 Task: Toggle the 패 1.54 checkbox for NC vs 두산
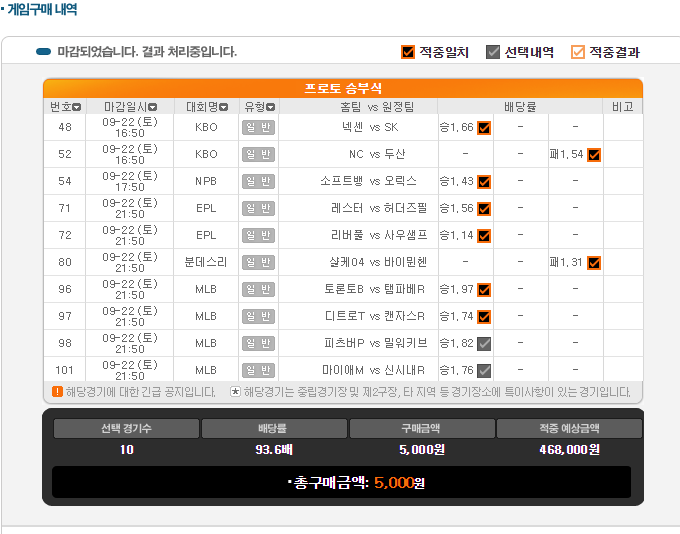(x=594, y=154)
